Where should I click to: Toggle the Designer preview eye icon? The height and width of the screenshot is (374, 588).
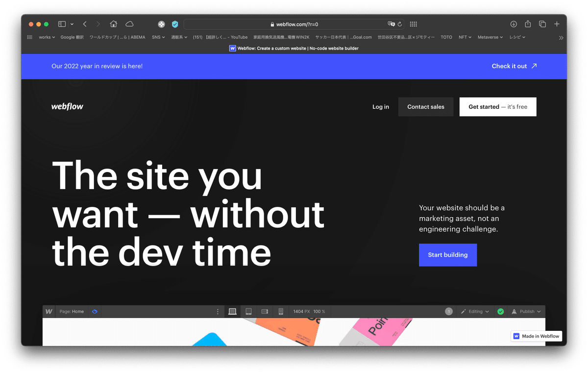point(95,311)
